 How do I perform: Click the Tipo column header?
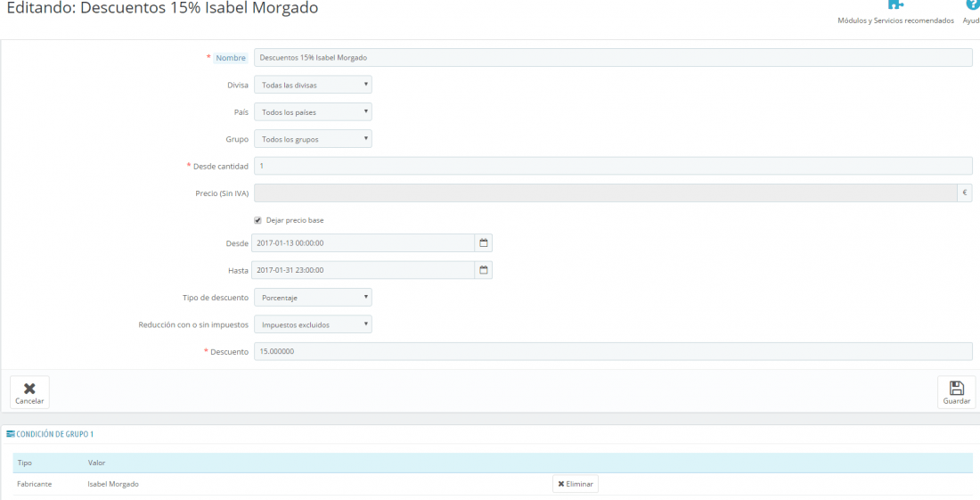point(24,463)
